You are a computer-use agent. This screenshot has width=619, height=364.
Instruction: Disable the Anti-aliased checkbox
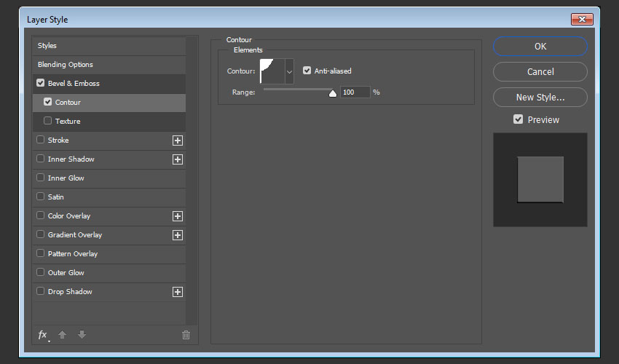click(x=307, y=71)
